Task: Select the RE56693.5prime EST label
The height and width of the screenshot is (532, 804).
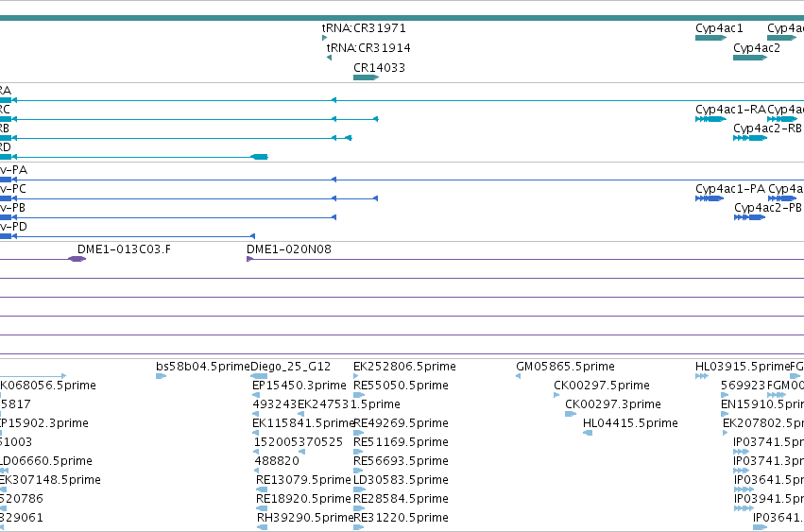Action: pos(401,461)
